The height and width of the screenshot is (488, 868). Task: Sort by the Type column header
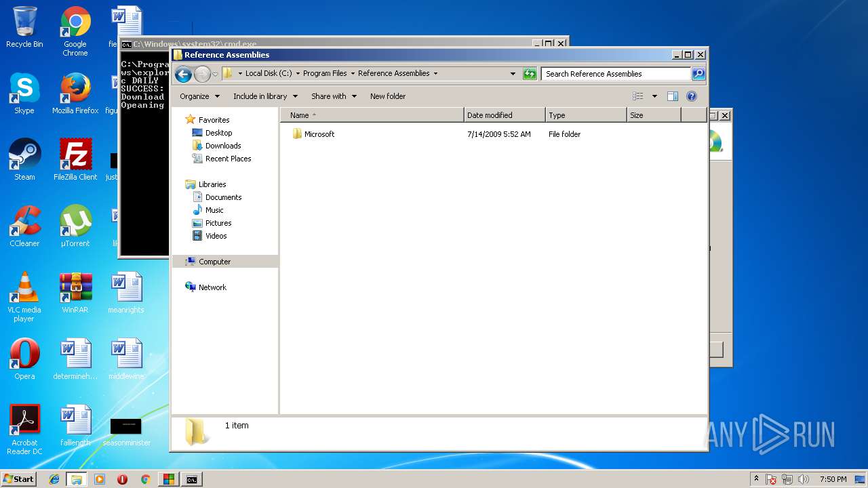point(586,115)
